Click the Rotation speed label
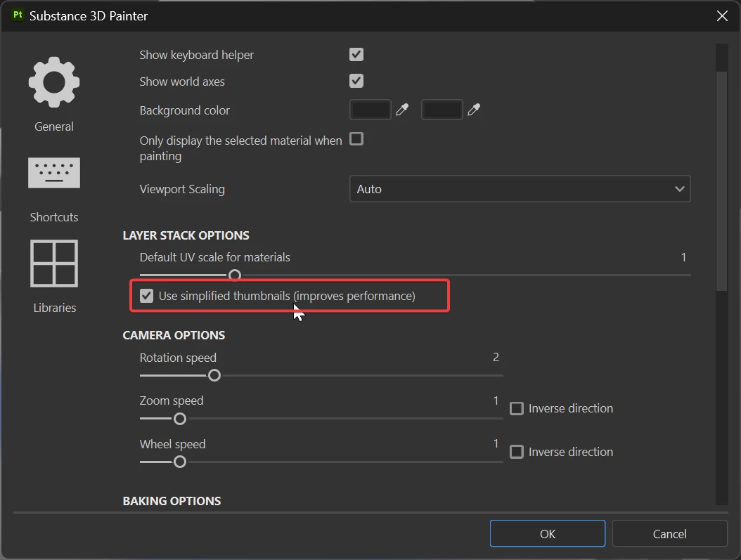The height and width of the screenshot is (560, 741). coord(178,358)
